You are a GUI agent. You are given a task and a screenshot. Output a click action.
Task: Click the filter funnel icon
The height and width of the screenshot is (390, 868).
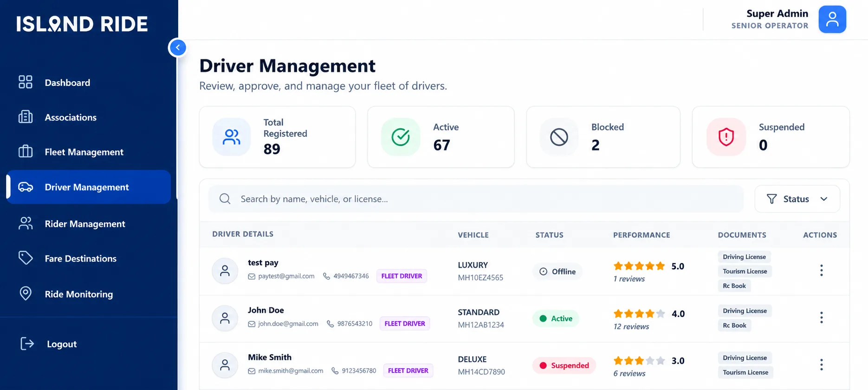point(771,199)
